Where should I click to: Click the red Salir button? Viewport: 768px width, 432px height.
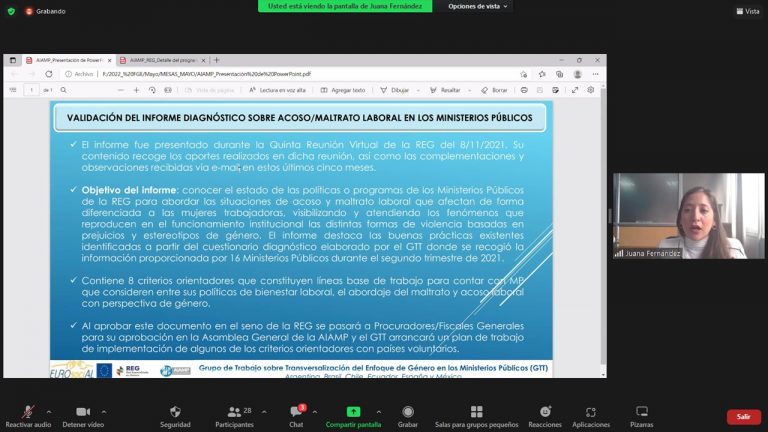[x=744, y=416]
